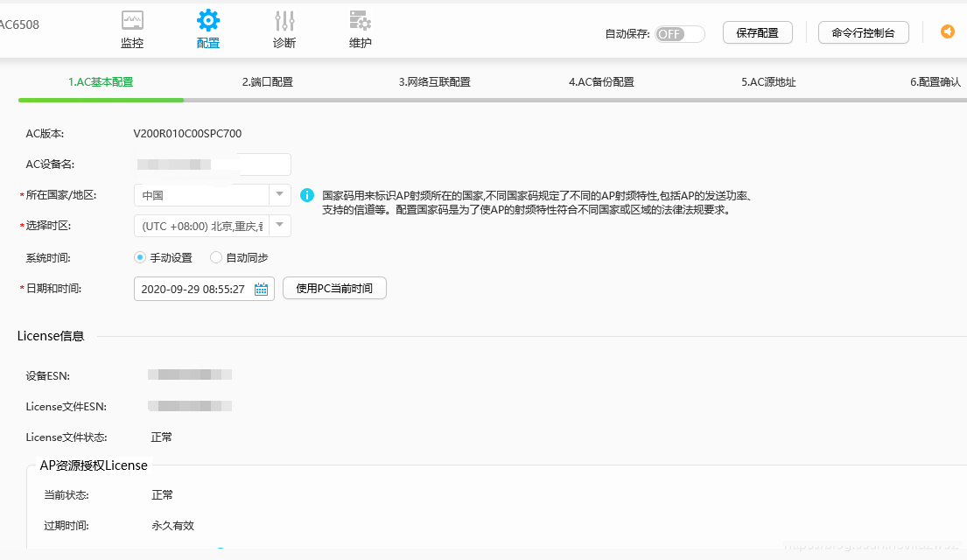The image size is (967, 560).
Task: Go to step 3.网络互联配置
Action: (435, 82)
